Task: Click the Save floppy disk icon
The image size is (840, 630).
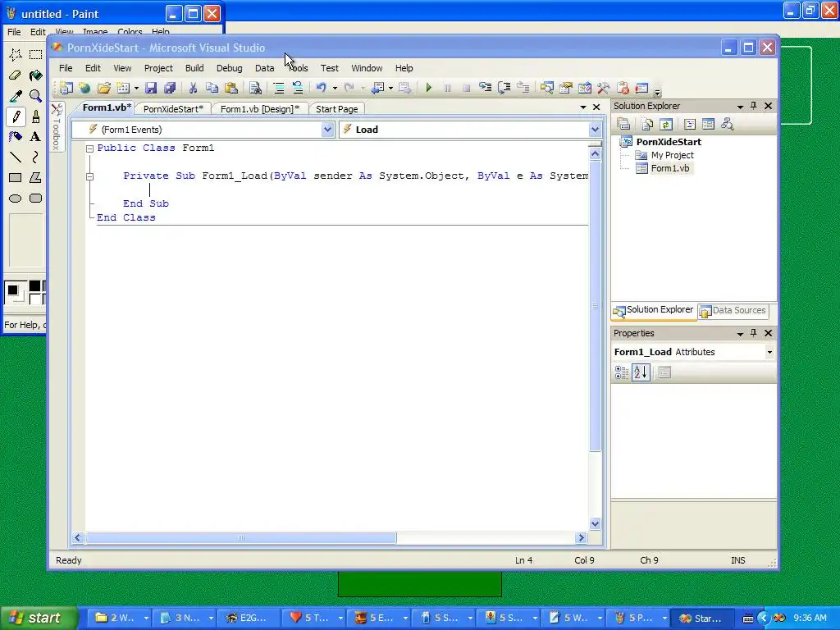Action: 151,88
